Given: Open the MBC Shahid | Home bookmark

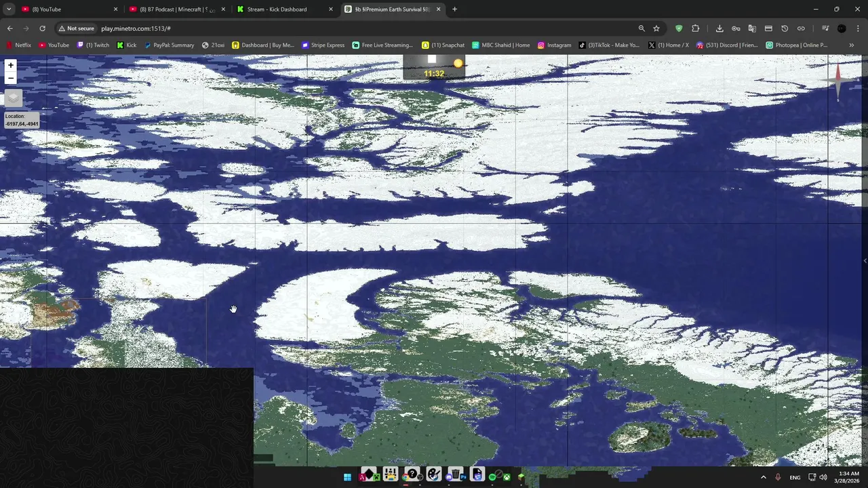Looking at the screenshot, I should 500,45.
